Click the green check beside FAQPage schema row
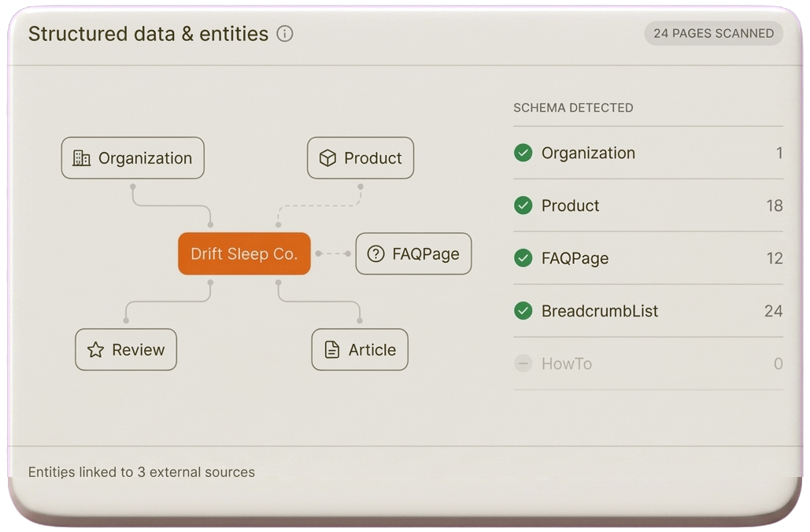This screenshot has height=532, width=810. pyautogui.click(x=523, y=257)
